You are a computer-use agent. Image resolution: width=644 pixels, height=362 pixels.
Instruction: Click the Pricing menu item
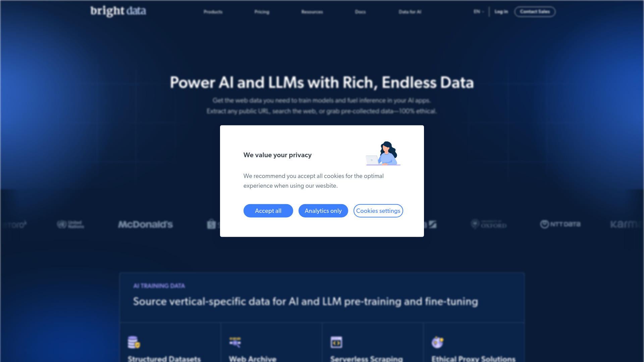(x=262, y=11)
